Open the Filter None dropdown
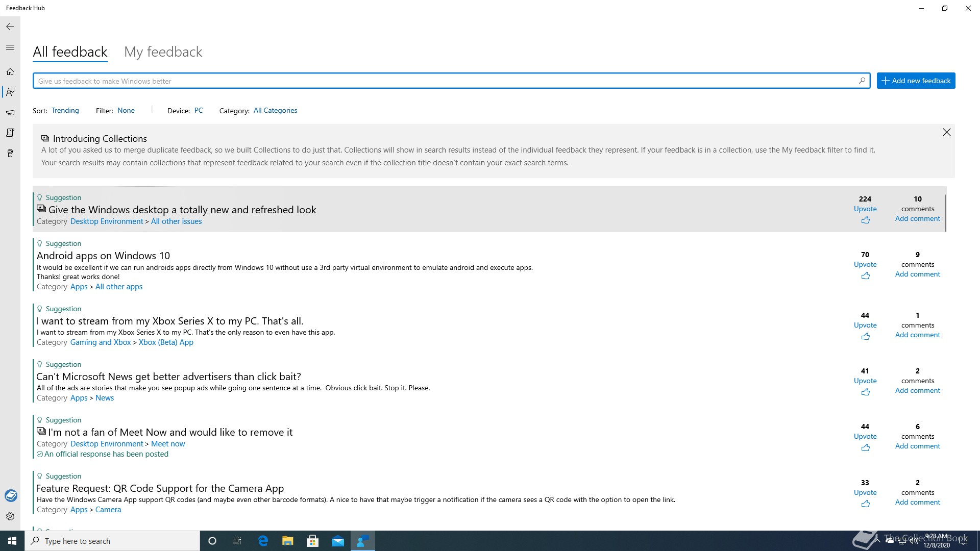 point(126,110)
